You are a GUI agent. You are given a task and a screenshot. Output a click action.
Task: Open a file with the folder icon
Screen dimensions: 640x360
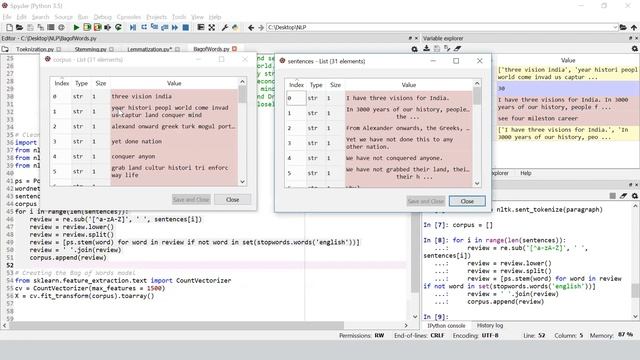pyautogui.click(x=19, y=27)
